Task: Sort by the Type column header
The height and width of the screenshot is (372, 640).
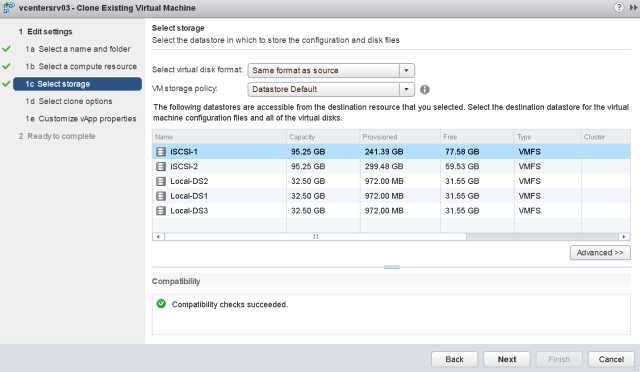Action: pos(548,137)
